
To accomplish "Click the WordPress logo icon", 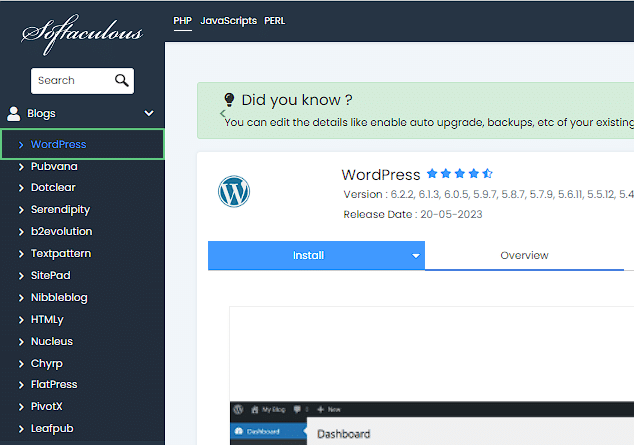I will [234, 191].
